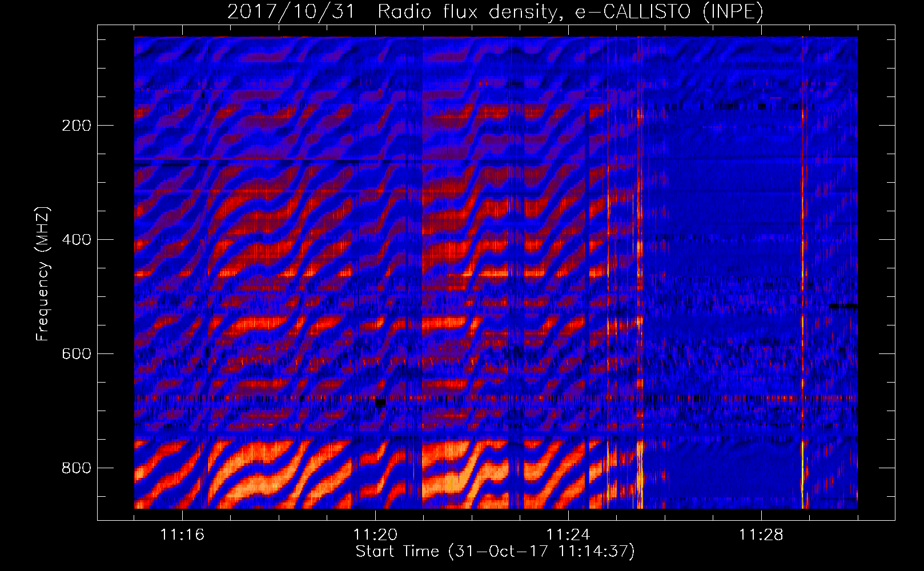Viewport: 924px width, 571px height.
Task: Click the 200 frequency tick label
Action: pyautogui.click(x=76, y=126)
